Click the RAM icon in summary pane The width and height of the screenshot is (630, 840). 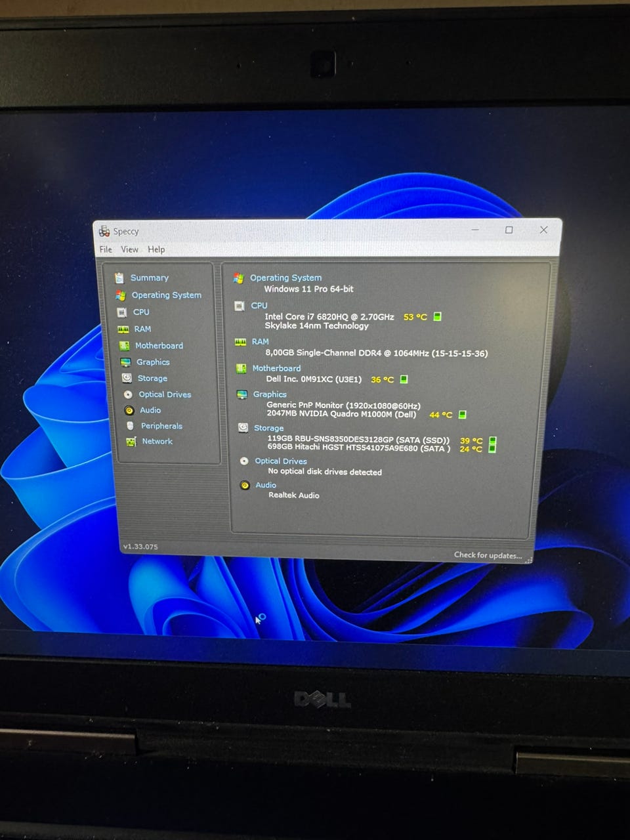pos(240,342)
